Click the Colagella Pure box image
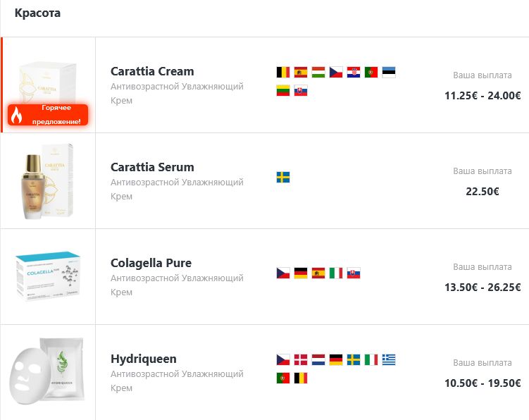Screen dimensions: 529x420 tap(47, 277)
